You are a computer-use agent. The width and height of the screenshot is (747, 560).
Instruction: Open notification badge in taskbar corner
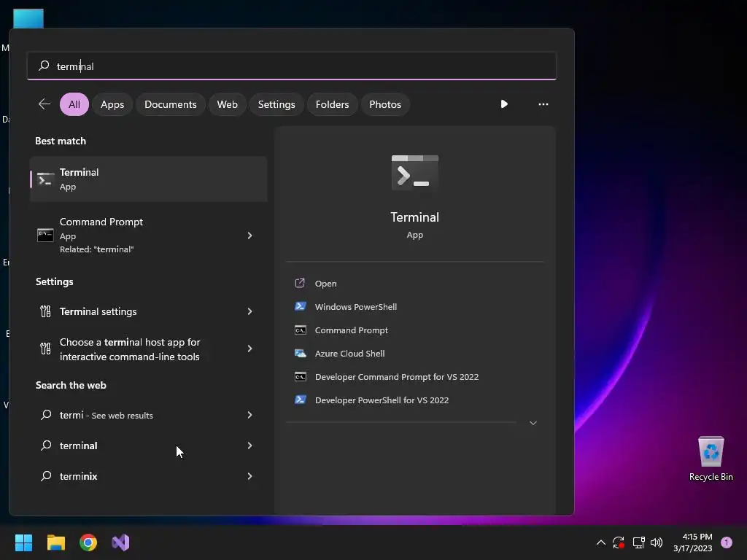pos(727,542)
